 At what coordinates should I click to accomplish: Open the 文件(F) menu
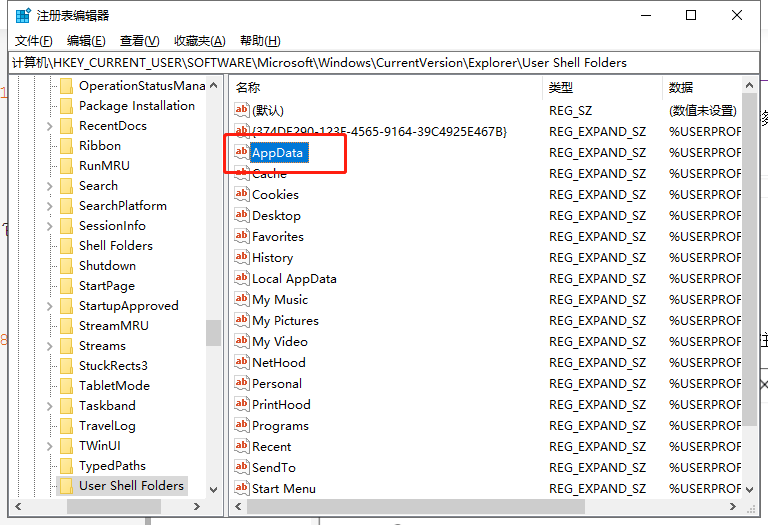pyautogui.click(x=34, y=41)
